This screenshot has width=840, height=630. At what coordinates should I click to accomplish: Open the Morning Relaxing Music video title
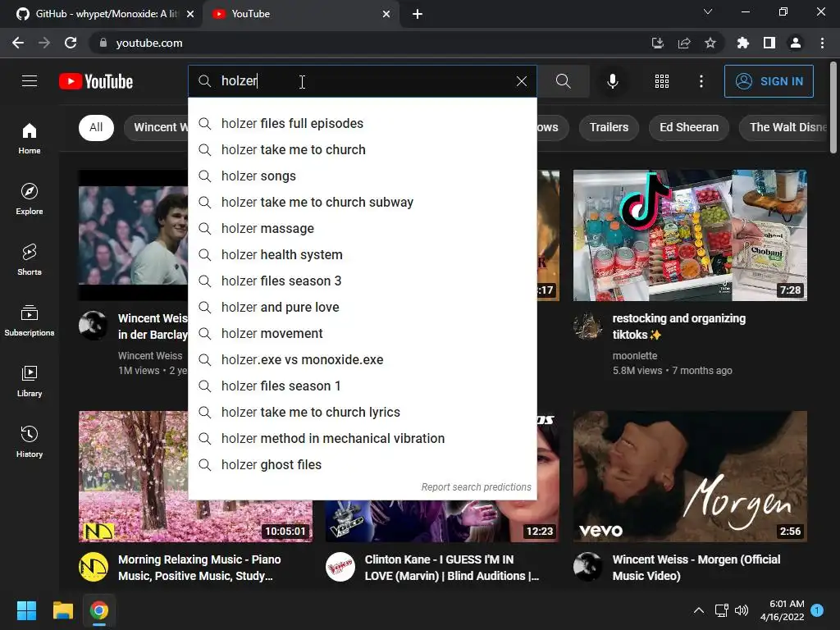point(199,568)
